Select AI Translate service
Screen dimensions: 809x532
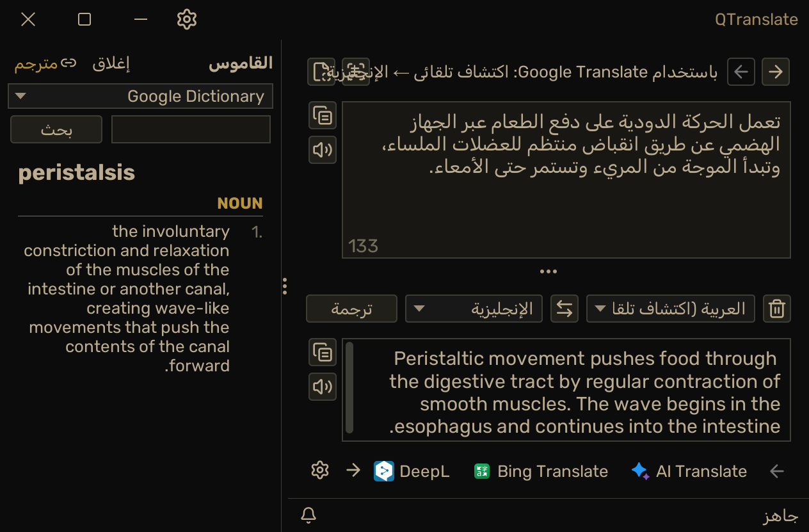(689, 471)
